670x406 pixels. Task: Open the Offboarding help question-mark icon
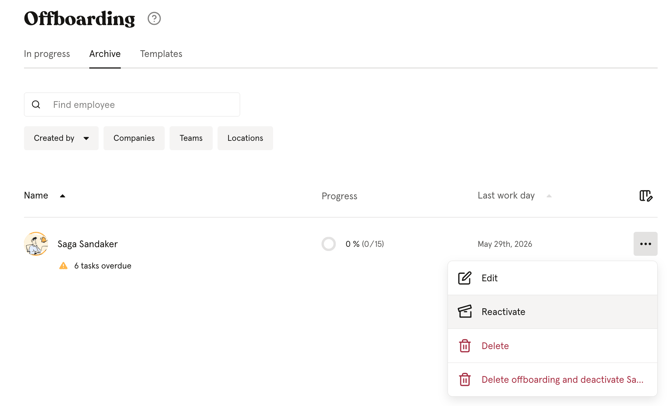coord(154,19)
